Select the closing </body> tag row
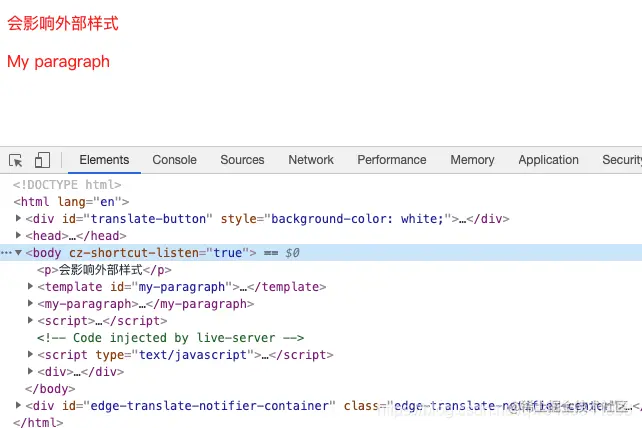The width and height of the screenshot is (642, 428). pos(50,389)
